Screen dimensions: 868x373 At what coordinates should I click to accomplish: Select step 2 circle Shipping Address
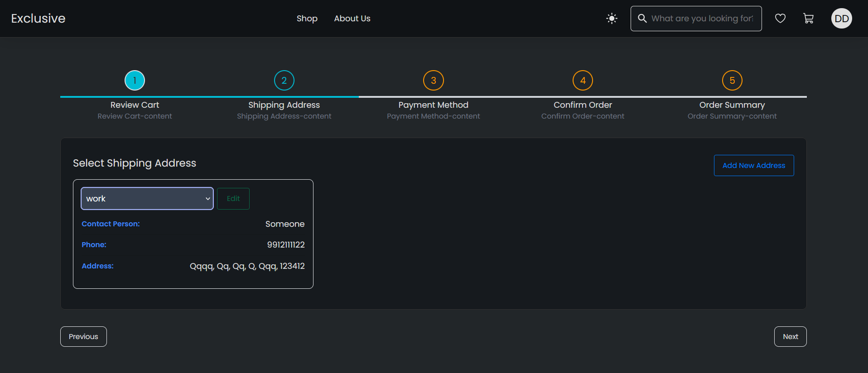284,81
